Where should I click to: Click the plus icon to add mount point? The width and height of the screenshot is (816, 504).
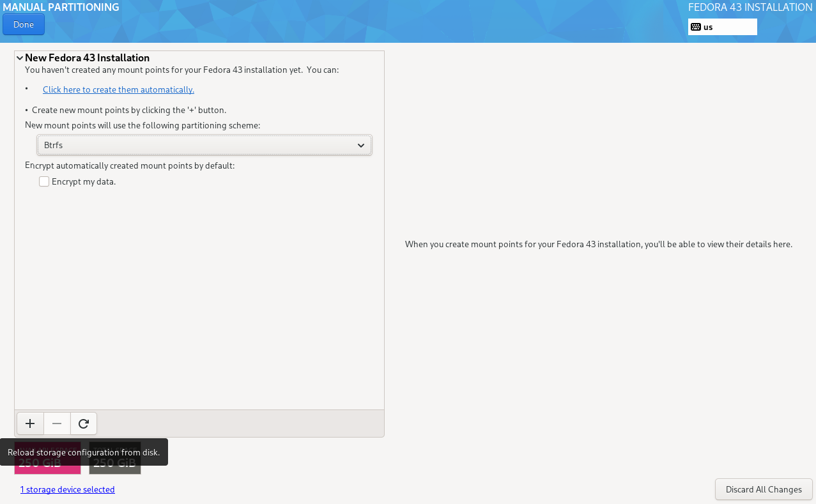coord(29,423)
